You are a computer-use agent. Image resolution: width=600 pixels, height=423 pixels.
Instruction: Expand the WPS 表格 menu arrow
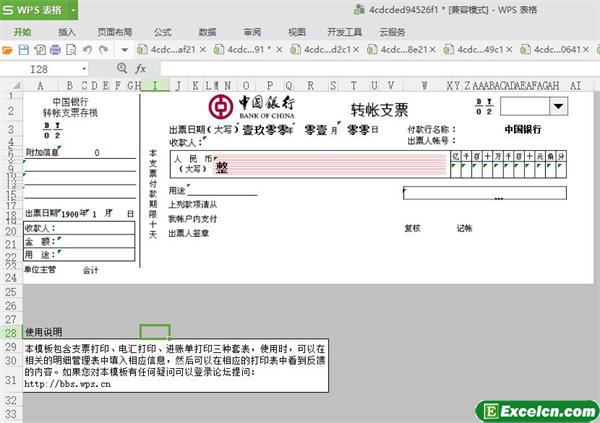coord(73,10)
